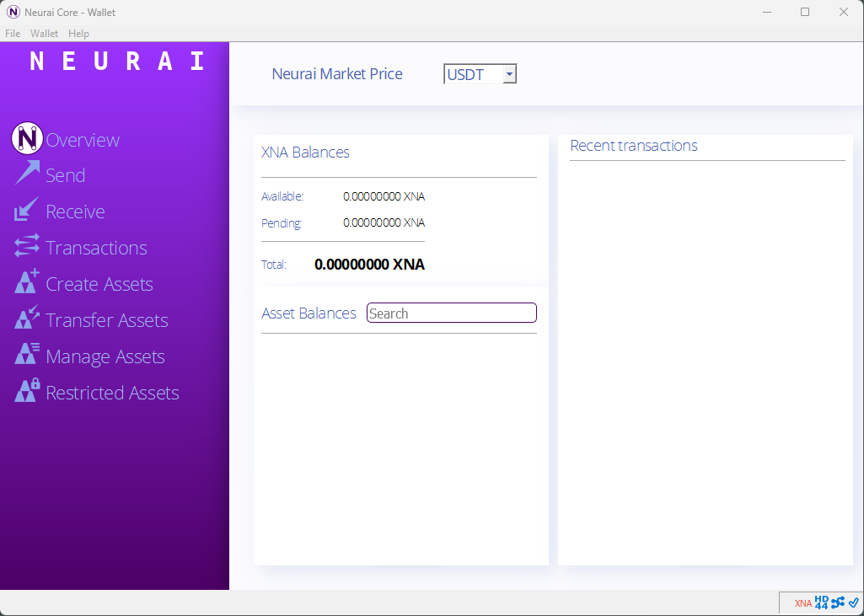Viewport: 864px width, 616px height.
Task: Click the network connections status icon
Action: point(837,603)
